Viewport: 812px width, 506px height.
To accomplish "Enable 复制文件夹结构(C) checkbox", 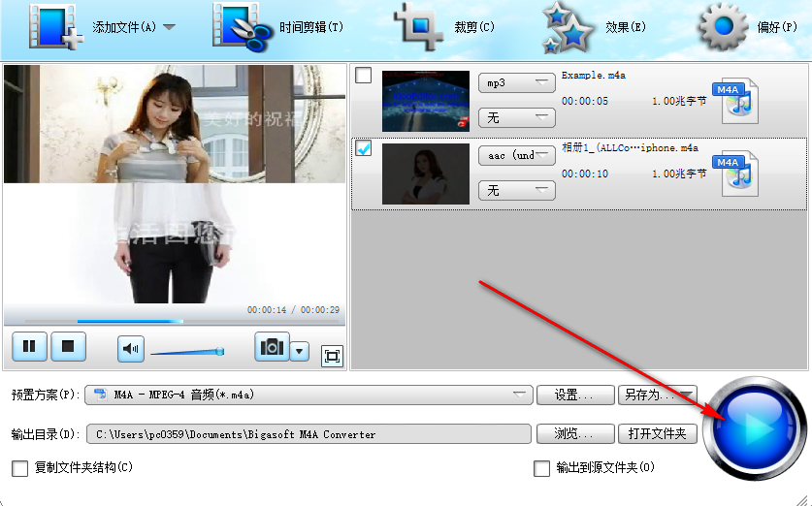I will [x=19, y=468].
